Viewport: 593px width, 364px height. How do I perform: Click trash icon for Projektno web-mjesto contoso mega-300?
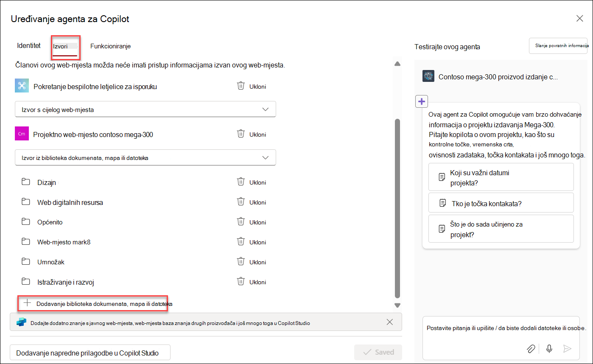coord(241,134)
